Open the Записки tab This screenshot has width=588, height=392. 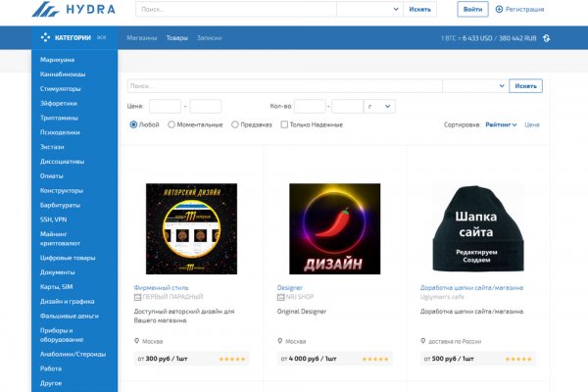tap(209, 38)
